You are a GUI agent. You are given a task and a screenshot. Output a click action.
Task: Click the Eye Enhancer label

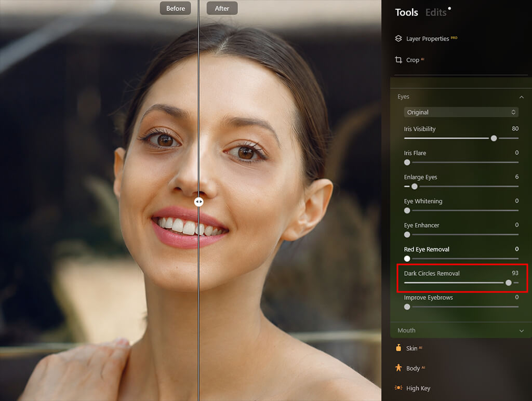coord(421,225)
